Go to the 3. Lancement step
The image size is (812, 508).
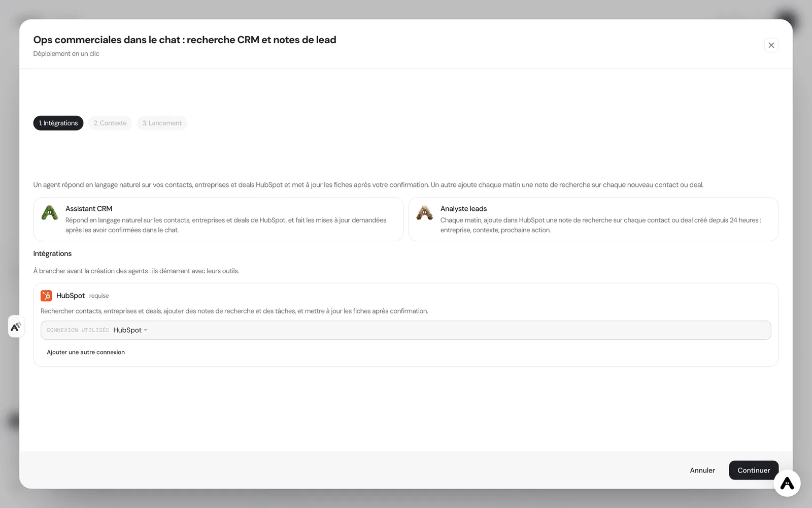pos(162,123)
